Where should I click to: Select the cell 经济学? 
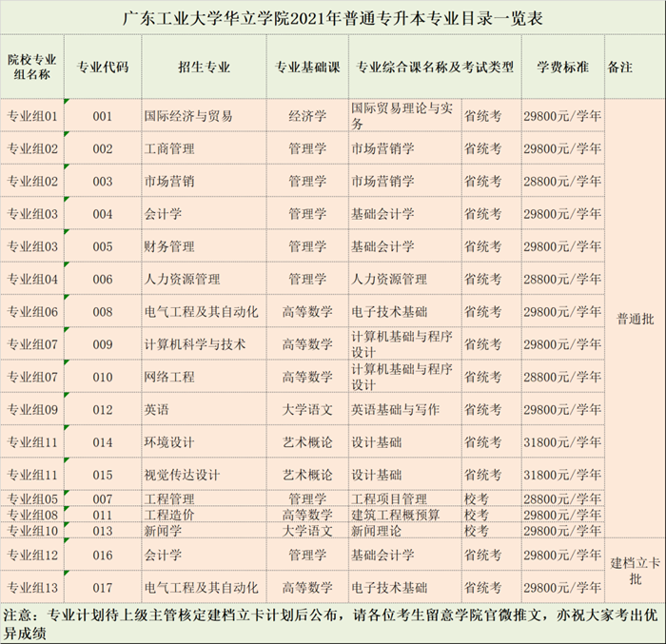(307, 115)
